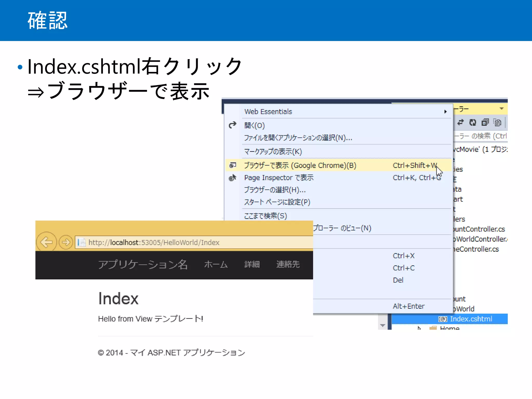This screenshot has width=532, height=399.
Task: Open the 連絡先 navigation link
Action: [288, 264]
